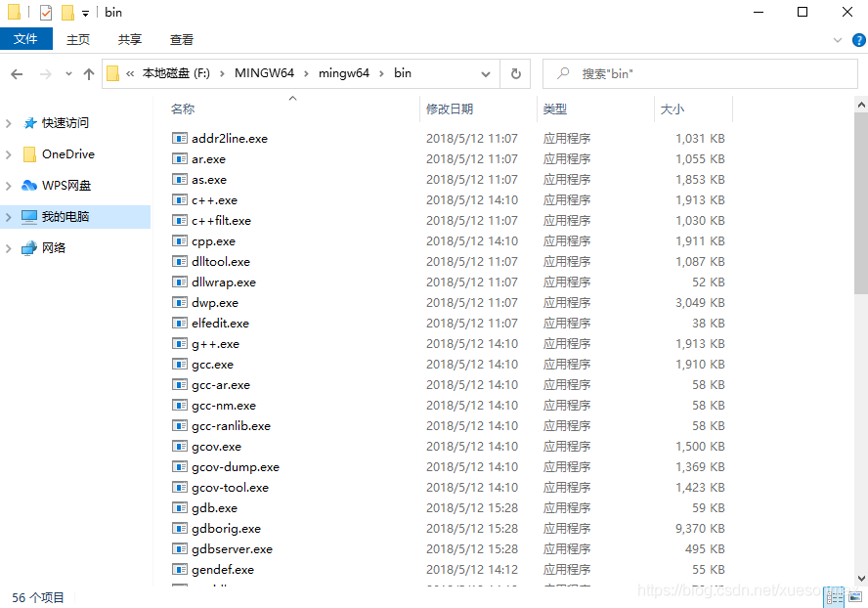Open the quick access toolbar customize dropdown

coord(85,13)
